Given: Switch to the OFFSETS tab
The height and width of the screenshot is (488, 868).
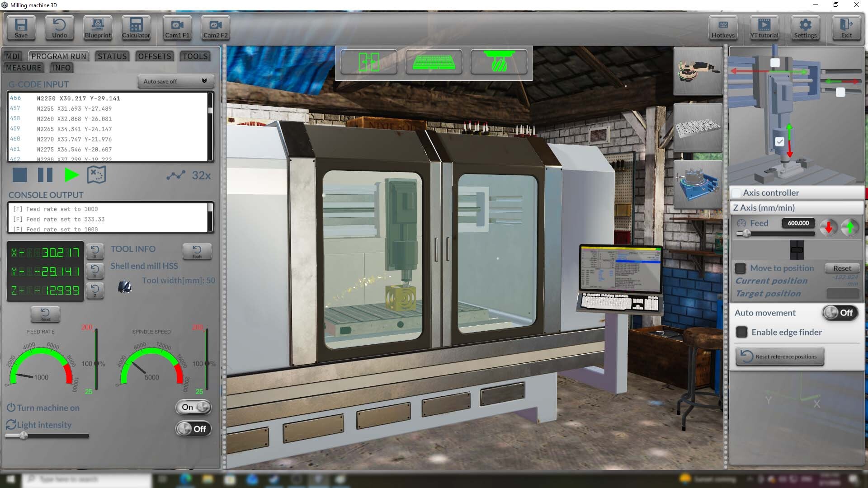Looking at the screenshot, I should (154, 56).
